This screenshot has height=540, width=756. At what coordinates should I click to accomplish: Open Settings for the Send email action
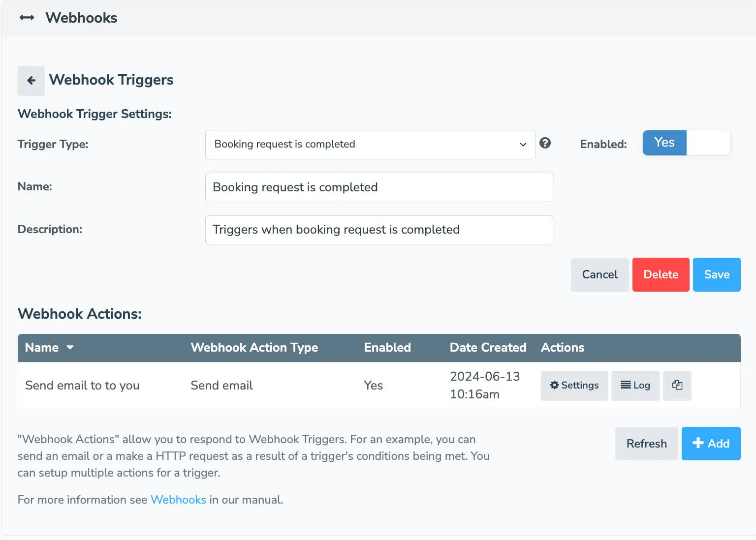point(574,386)
